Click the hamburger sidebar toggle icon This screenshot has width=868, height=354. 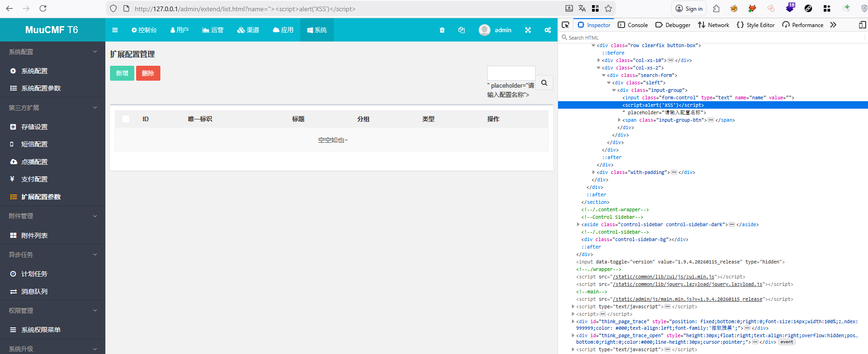point(115,30)
